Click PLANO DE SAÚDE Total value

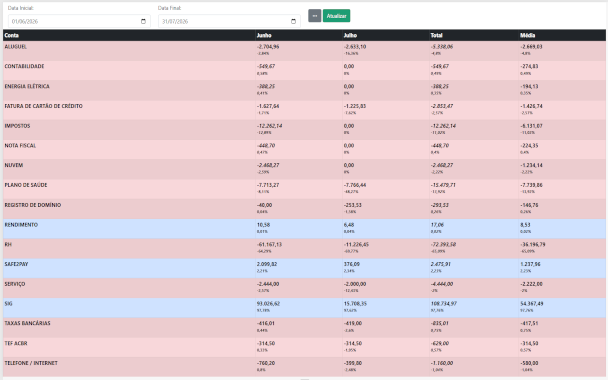(x=443, y=185)
